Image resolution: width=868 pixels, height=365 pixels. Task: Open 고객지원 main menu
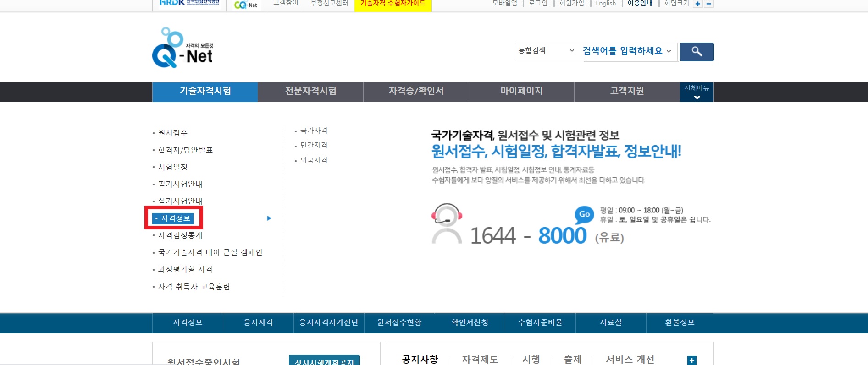(627, 92)
